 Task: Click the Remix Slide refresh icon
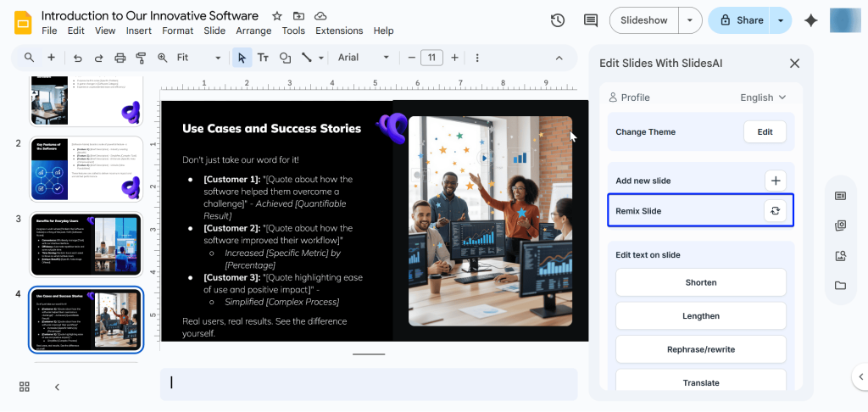(775, 211)
